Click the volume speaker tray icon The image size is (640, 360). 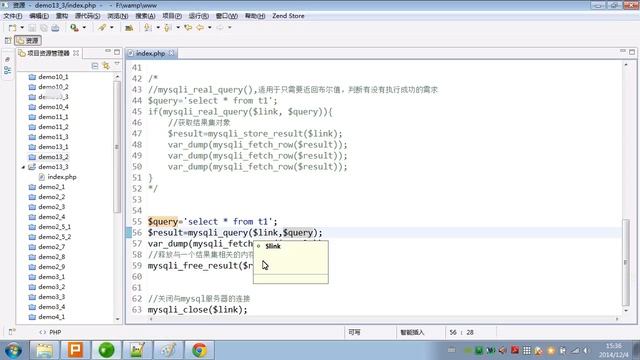[x=586, y=351]
